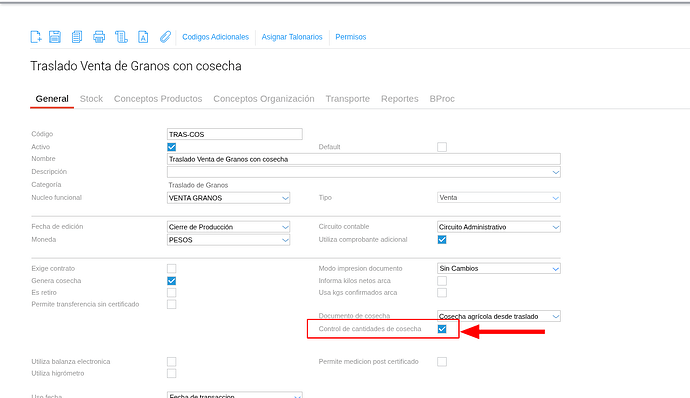Image resolution: width=690 pixels, height=398 pixels.
Task: Click the scroll log icon
Action: coord(121,37)
